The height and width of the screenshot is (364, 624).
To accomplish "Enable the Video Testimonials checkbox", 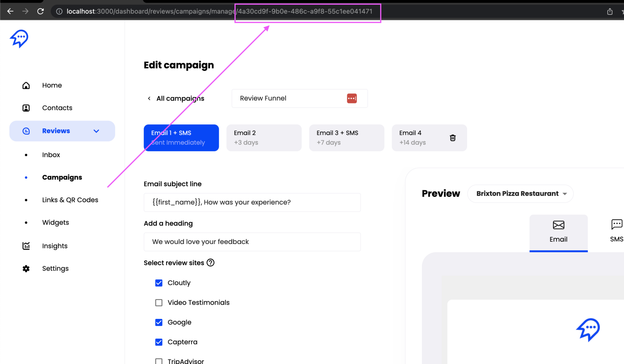I will click(x=159, y=302).
